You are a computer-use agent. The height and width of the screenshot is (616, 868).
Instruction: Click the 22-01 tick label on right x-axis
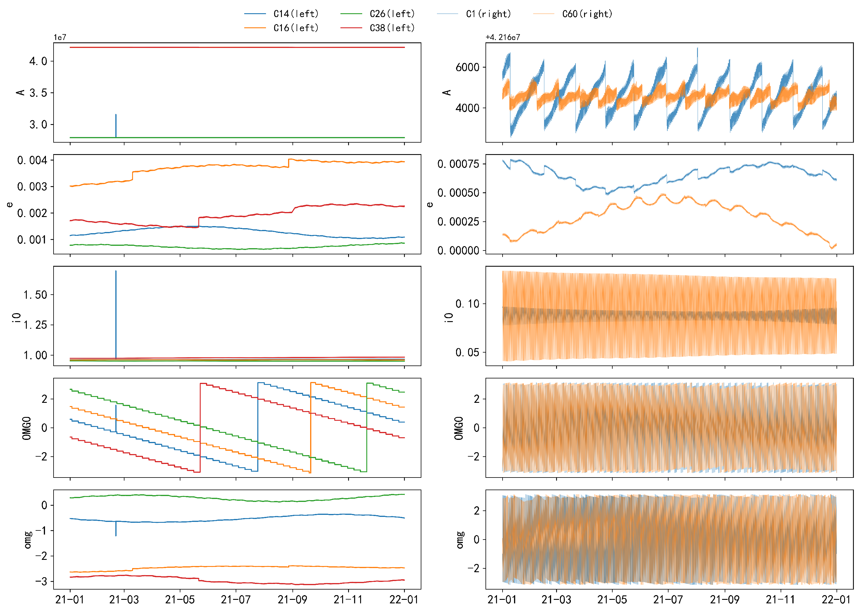click(837, 600)
